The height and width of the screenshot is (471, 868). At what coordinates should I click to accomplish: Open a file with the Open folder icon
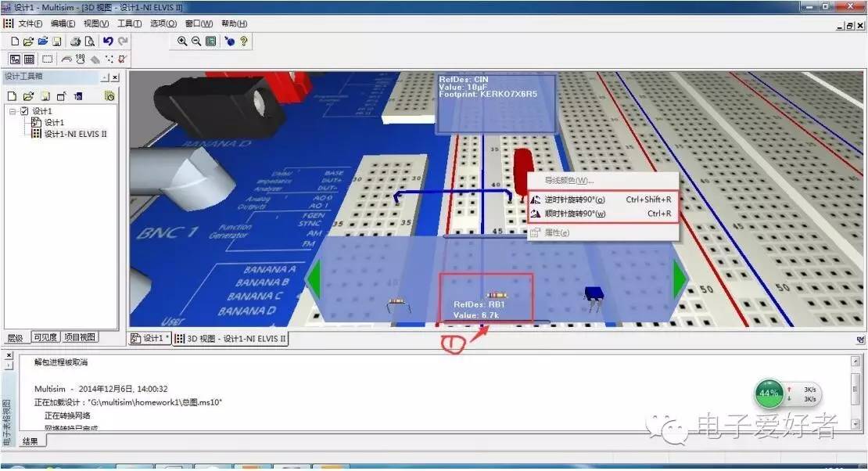click(x=27, y=41)
